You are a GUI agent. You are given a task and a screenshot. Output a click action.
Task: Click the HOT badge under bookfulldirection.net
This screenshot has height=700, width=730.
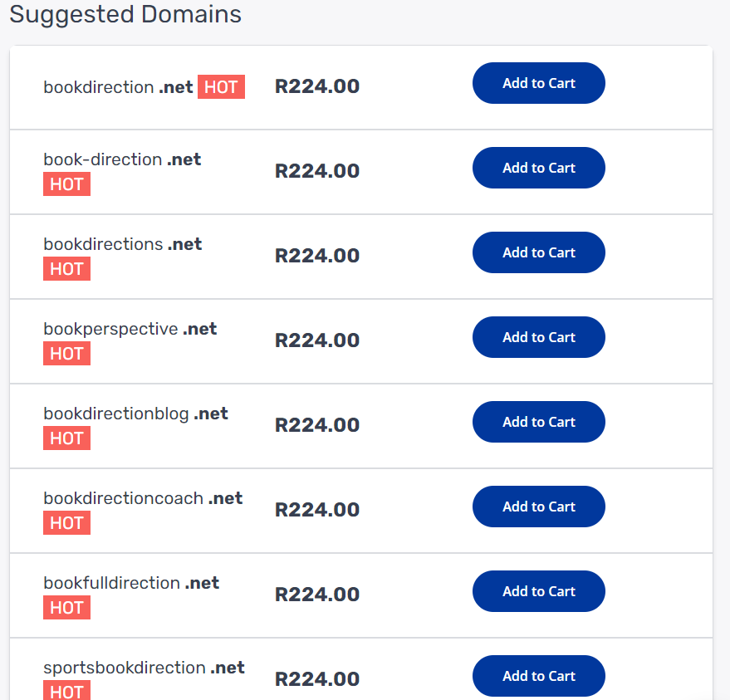(66, 608)
